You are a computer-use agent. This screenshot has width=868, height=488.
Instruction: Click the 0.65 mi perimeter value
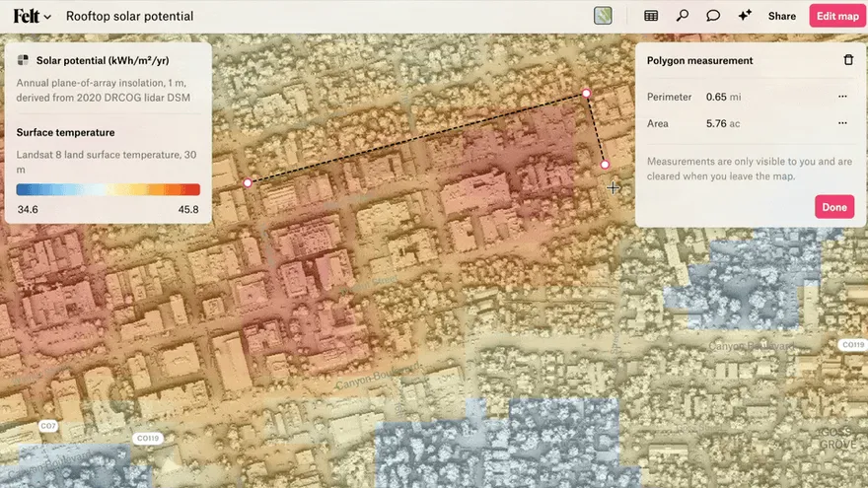[723, 97]
